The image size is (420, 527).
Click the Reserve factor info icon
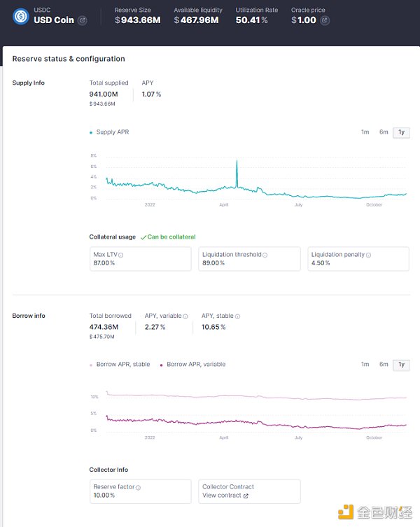tap(138, 487)
